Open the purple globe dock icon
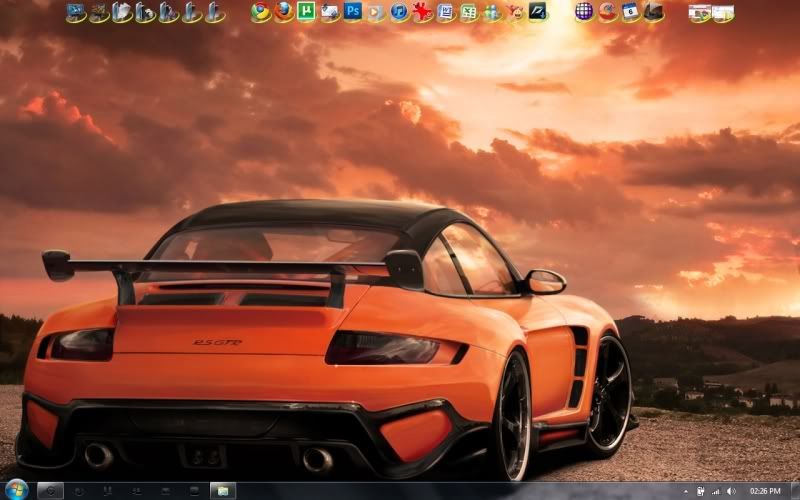800x500 pixels. point(584,12)
